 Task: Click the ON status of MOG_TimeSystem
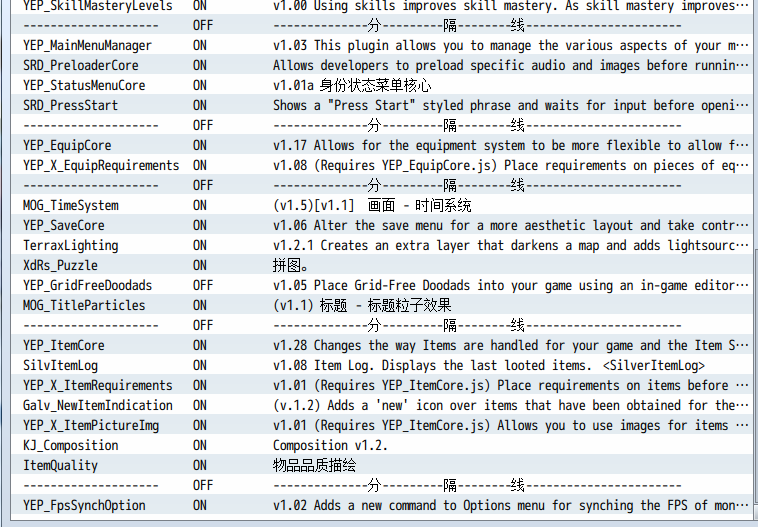(200, 205)
